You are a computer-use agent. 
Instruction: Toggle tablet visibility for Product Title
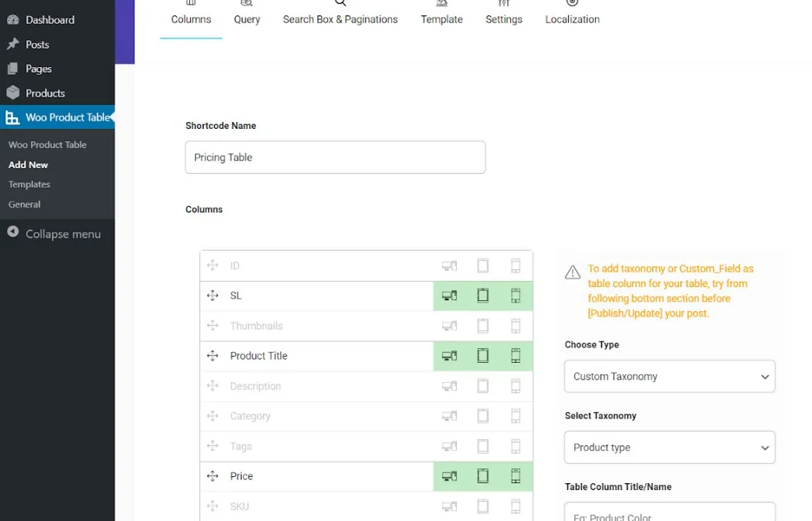482,356
